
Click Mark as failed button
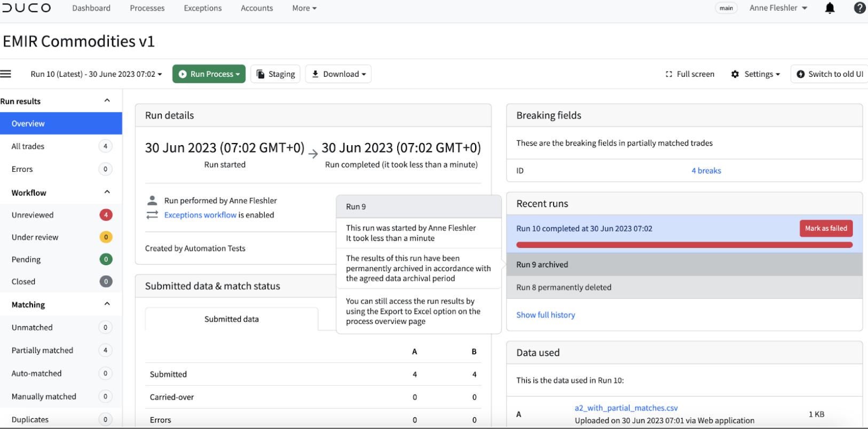(x=826, y=228)
